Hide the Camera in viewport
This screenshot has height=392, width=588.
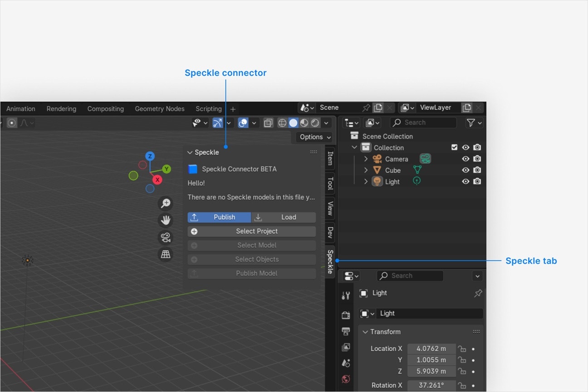point(465,159)
